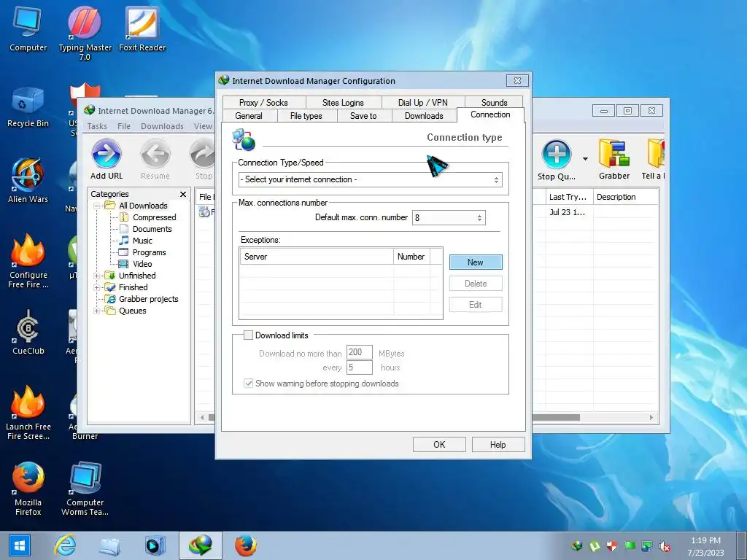Click right arrow of horizontal scrollbar
The image size is (747, 560).
pos(651,418)
